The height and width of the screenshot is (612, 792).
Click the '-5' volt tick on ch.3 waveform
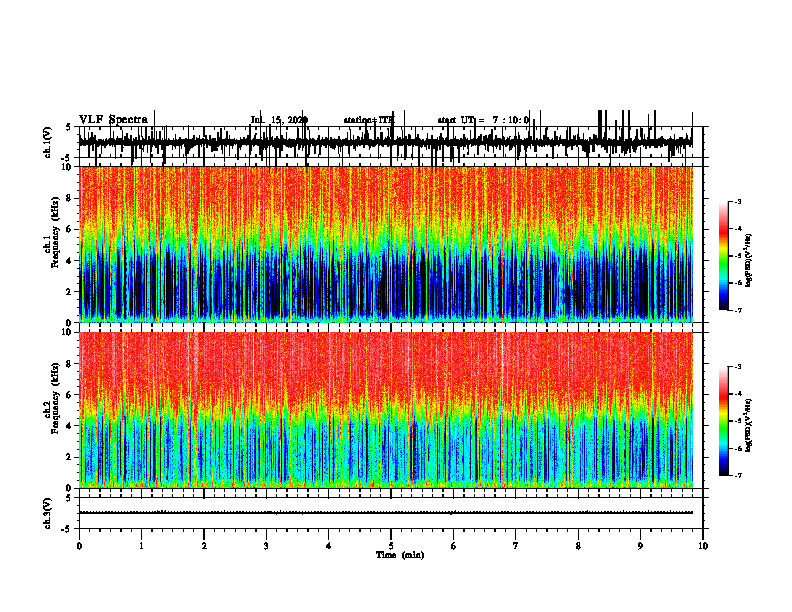pyautogui.click(x=67, y=528)
